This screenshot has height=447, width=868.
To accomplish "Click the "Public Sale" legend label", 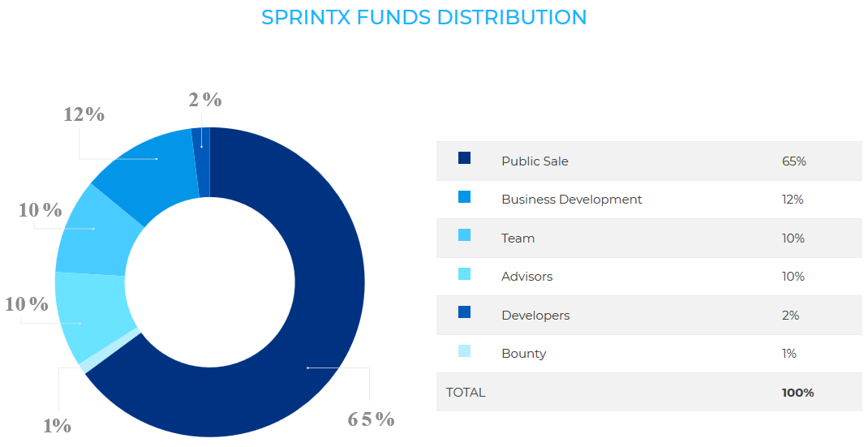I will point(535,161).
